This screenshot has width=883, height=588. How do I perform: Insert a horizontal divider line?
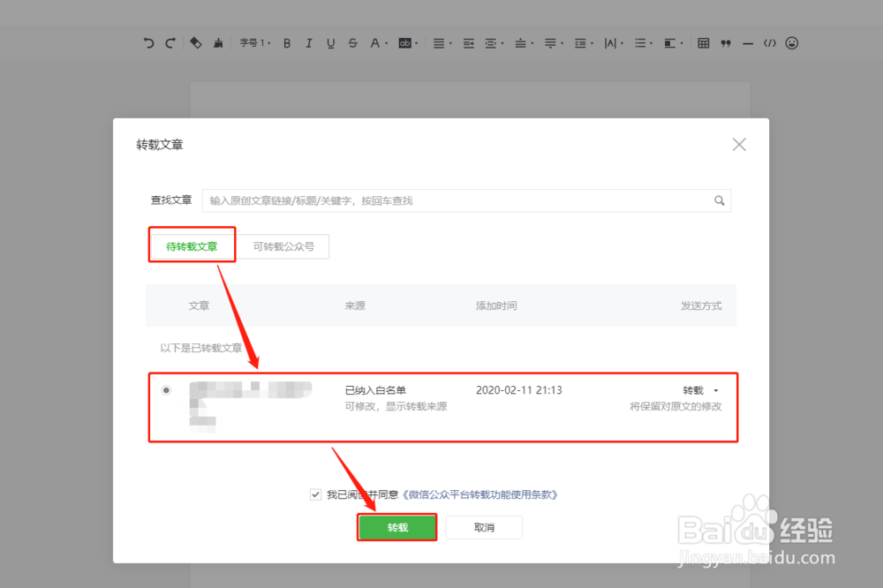(748, 43)
